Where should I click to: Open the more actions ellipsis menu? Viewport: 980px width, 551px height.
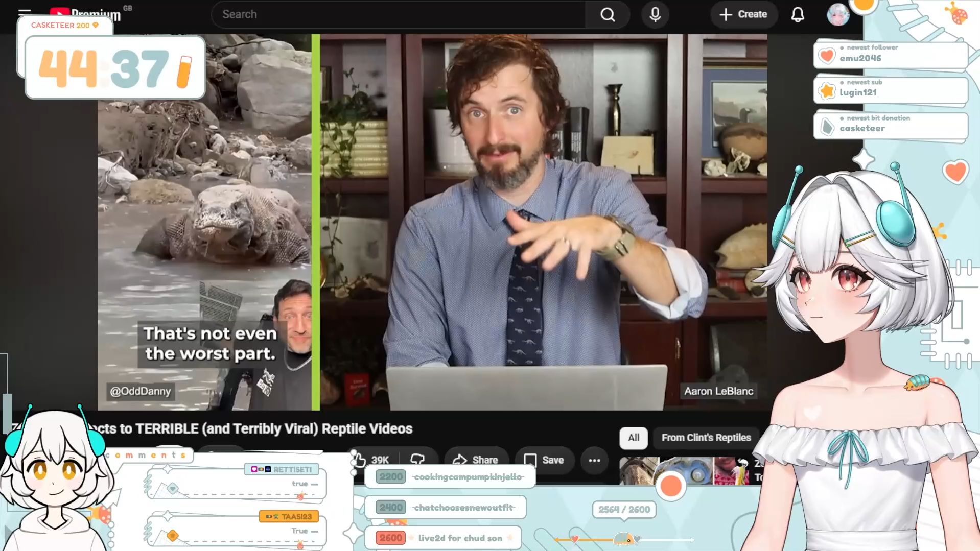(594, 460)
